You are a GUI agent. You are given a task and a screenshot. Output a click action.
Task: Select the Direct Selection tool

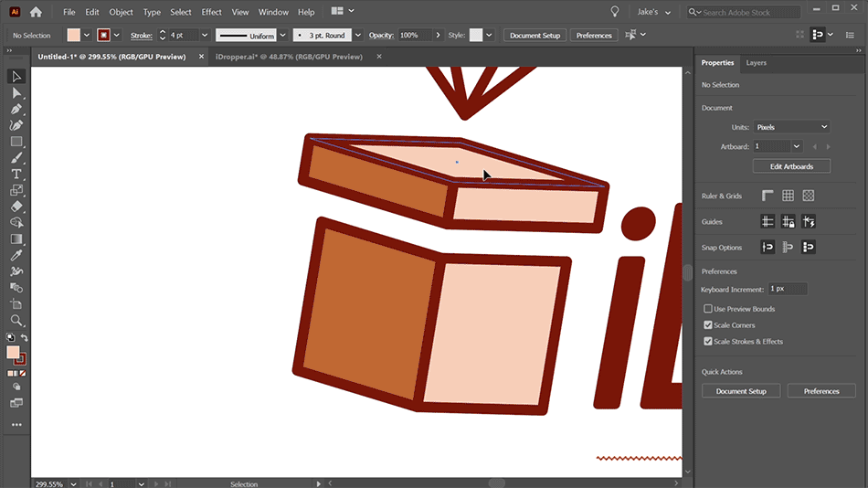16,93
